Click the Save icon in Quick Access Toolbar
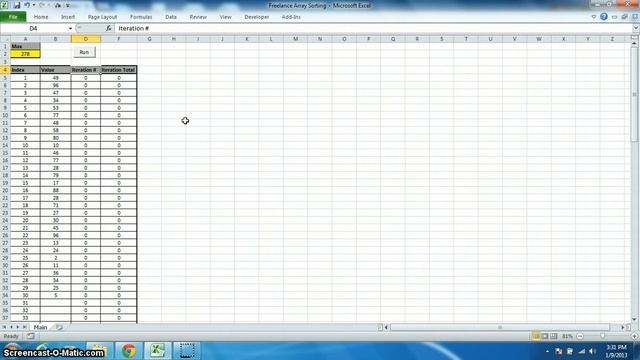Image resolution: width=640 pixels, height=360 pixels. pos(17,5)
